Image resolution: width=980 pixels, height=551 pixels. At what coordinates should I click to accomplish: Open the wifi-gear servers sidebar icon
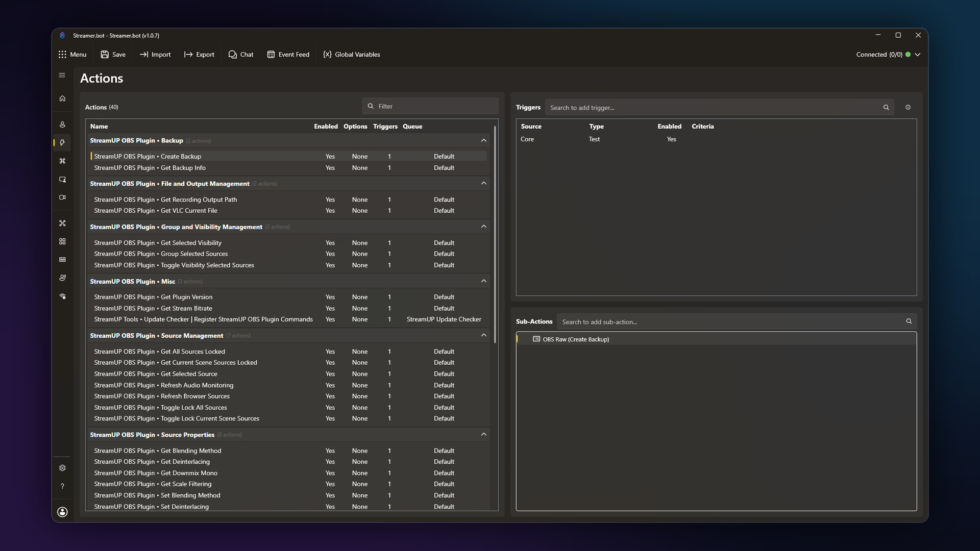[x=62, y=296]
